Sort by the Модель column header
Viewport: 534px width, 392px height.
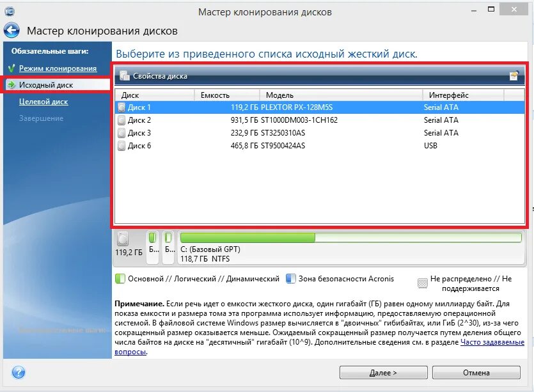[x=341, y=95]
